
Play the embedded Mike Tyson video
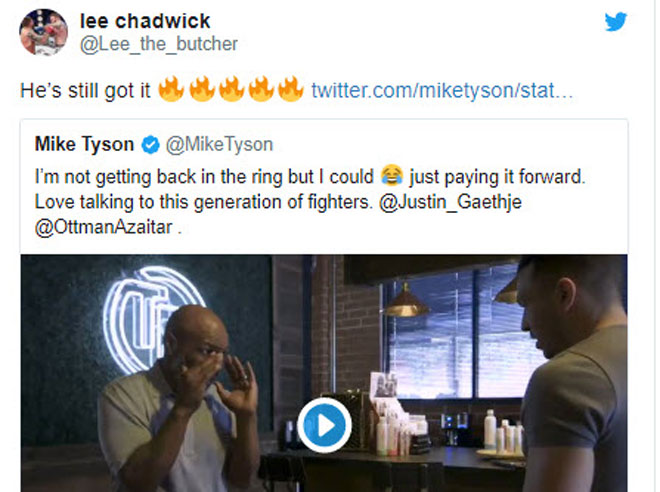click(324, 425)
